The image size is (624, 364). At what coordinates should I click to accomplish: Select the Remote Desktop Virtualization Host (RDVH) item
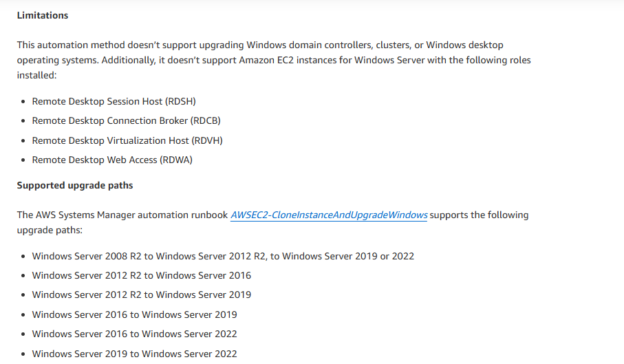click(127, 140)
